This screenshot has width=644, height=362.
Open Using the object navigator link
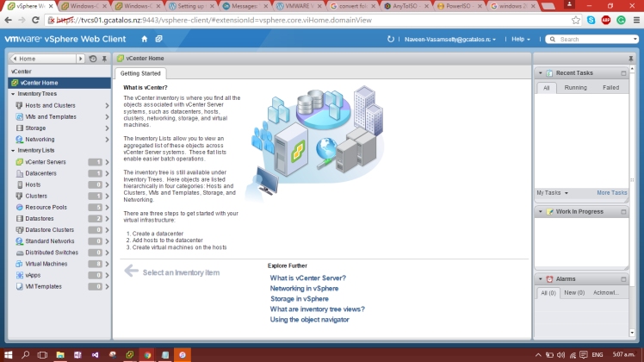(x=309, y=320)
